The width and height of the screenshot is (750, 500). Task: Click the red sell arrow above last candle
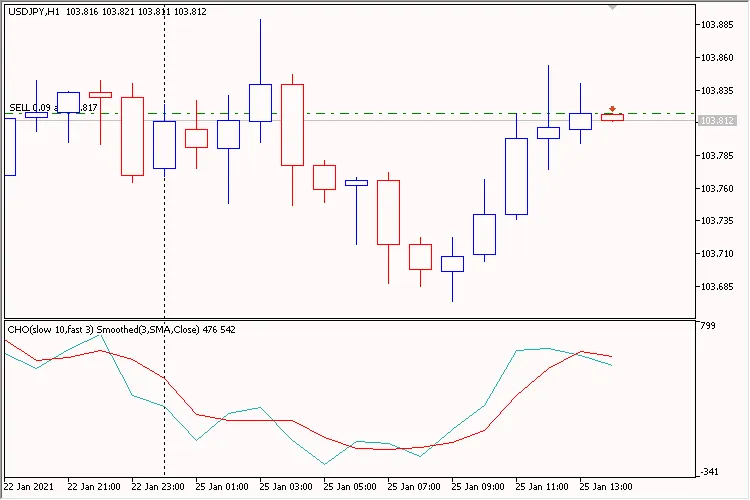pyautogui.click(x=612, y=108)
